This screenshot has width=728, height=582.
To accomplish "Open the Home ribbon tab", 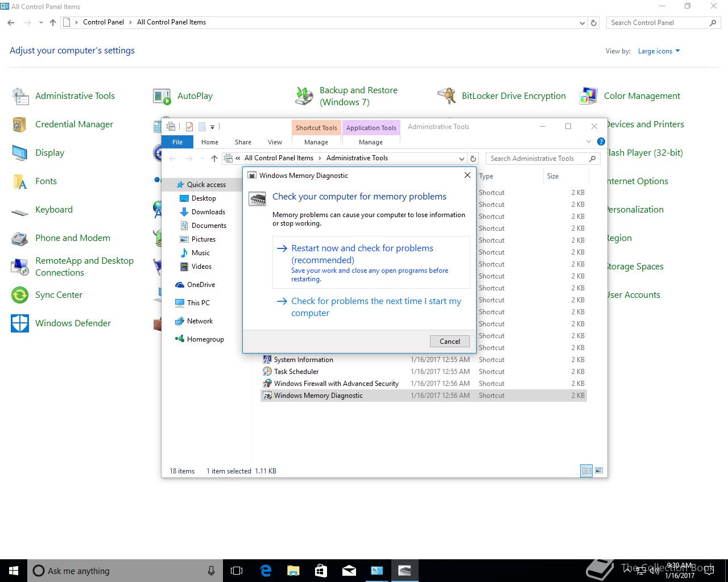I will [x=210, y=142].
